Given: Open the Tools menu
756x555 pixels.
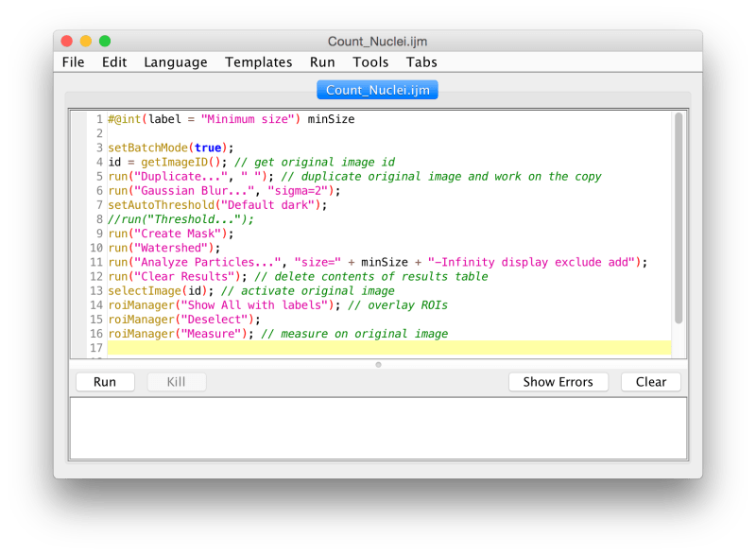Looking at the screenshot, I should 369,61.
